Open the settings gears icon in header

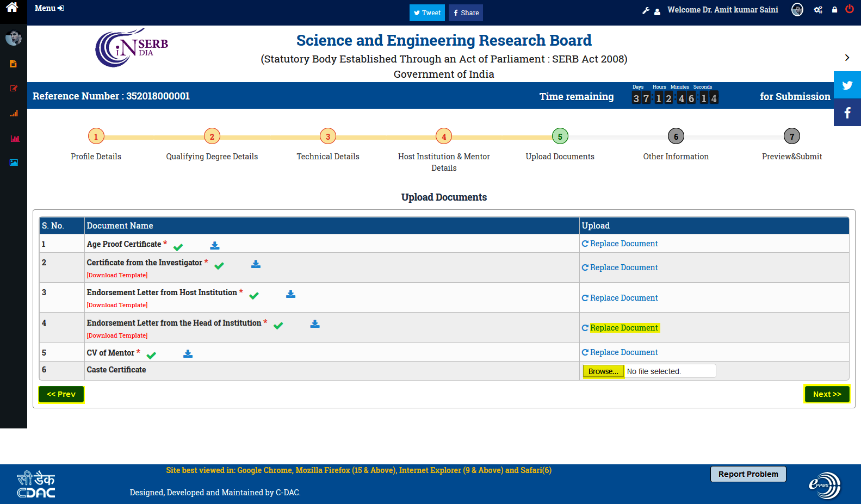pyautogui.click(x=817, y=10)
